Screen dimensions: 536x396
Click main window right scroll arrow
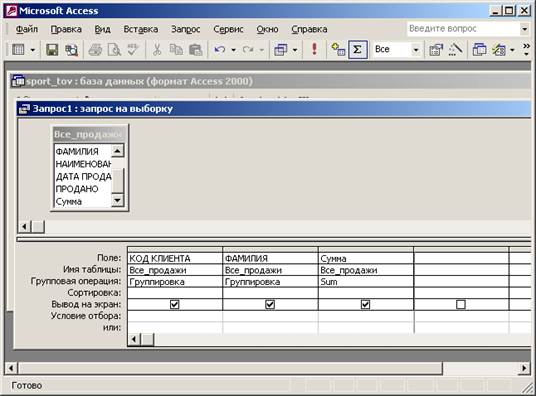pyautogui.click(x=523, y=368)
